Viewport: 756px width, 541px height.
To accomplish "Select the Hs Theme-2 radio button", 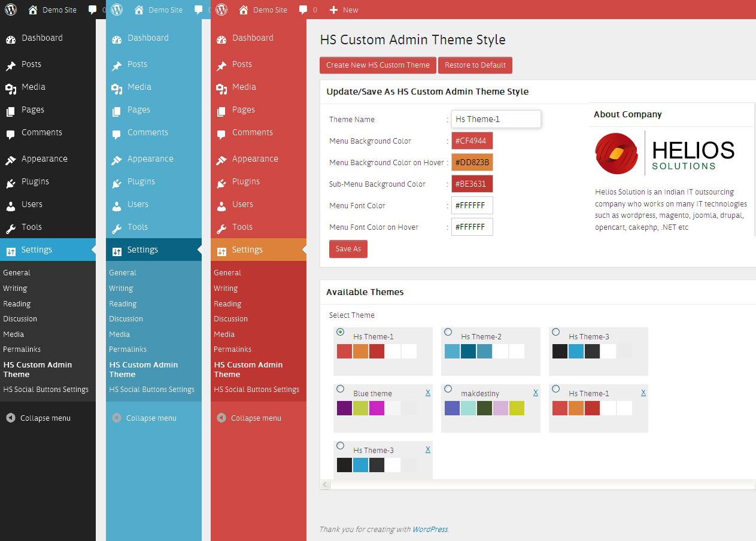I will (x=448, y=332).
